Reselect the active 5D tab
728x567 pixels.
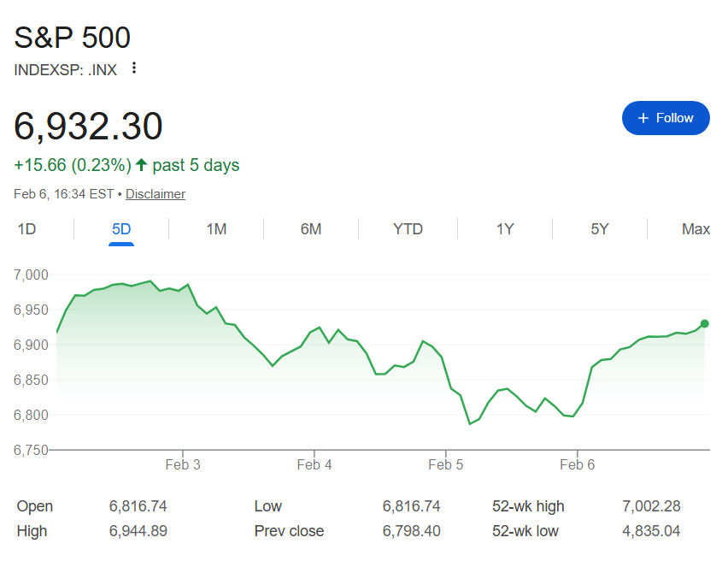click(120, 229)
